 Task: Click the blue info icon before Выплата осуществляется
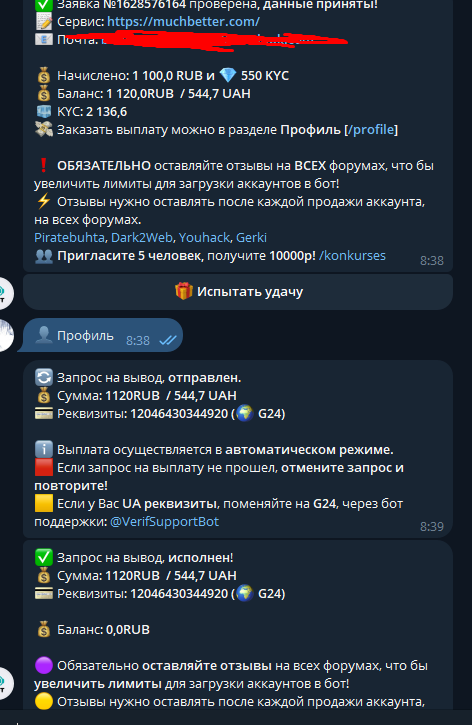coord(43,449)
